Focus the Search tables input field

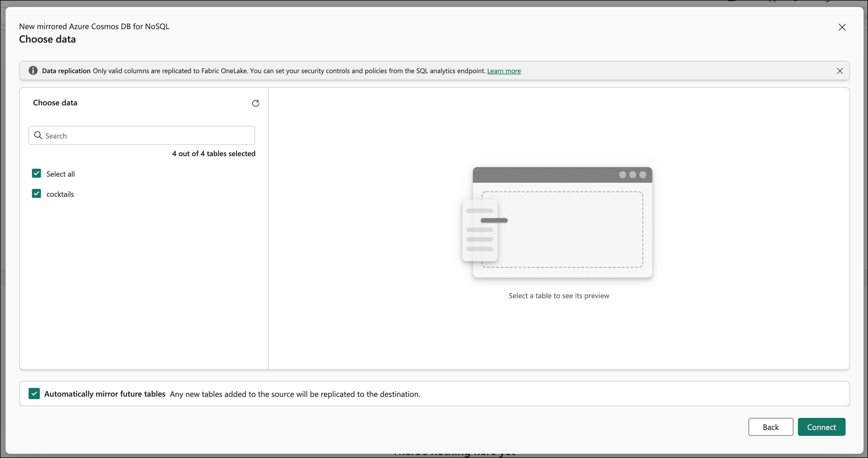pos(142,135)
